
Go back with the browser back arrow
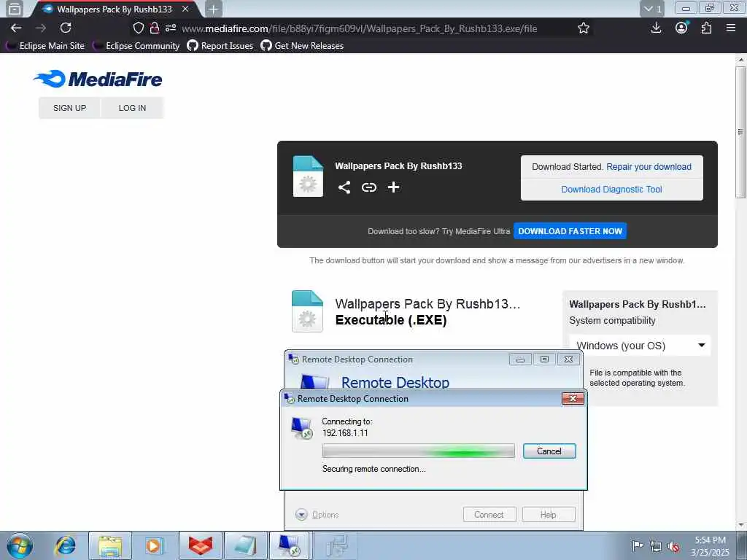16,28
